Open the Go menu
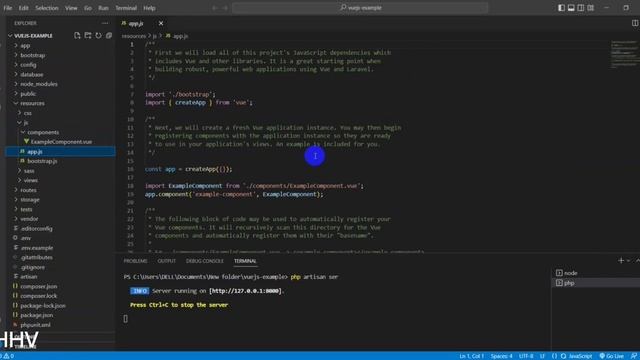Image resolution: width=640 pixels, height=360 pixels. point(88,8)
